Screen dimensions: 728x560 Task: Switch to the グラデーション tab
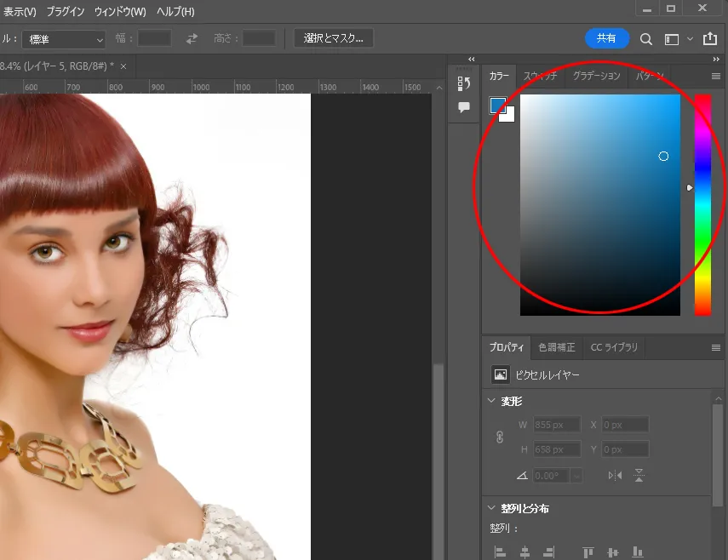[596, 76]
